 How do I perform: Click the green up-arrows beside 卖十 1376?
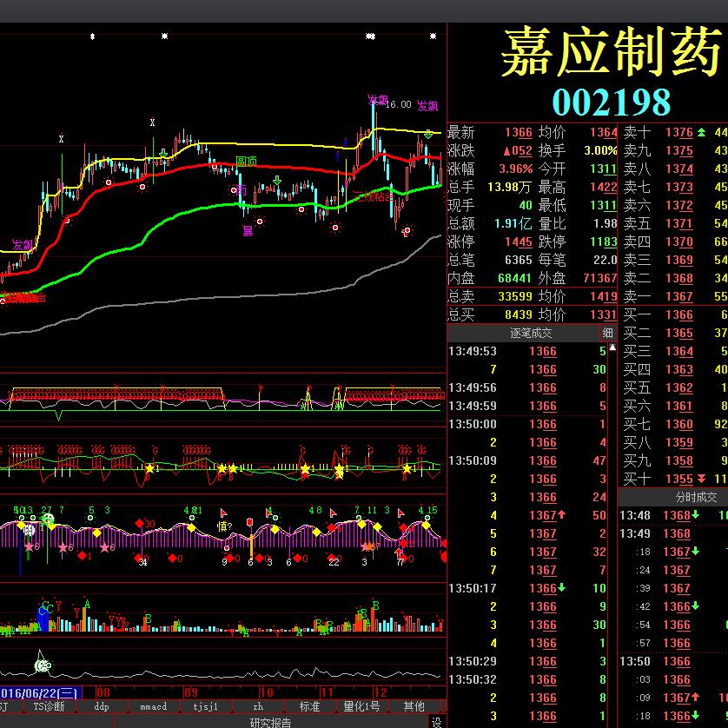point(702,133)
